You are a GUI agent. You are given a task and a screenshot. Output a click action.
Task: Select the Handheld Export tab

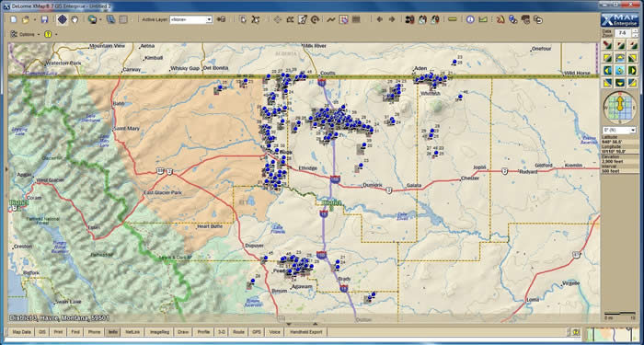click(x=306, y=331)
